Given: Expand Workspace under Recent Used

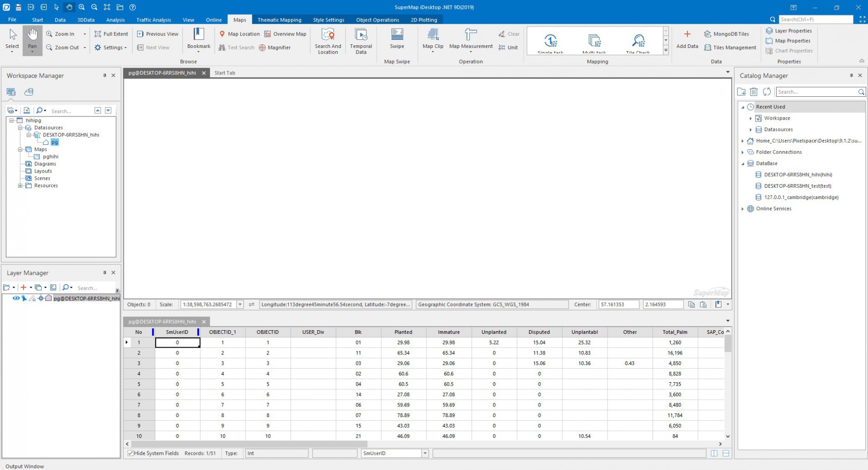Looking at the screenshot, I should click(x=751, y=118).
